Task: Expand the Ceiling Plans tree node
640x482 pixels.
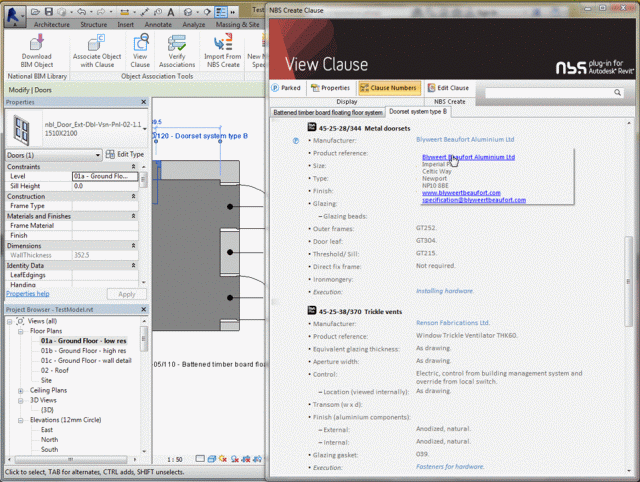Action: pyautogui.click(x=20, y=391)
